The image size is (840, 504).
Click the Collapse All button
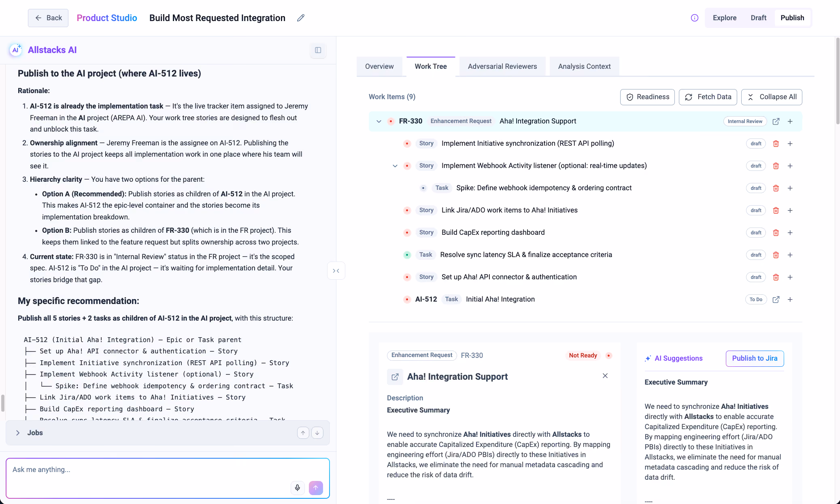click(772, 97)
